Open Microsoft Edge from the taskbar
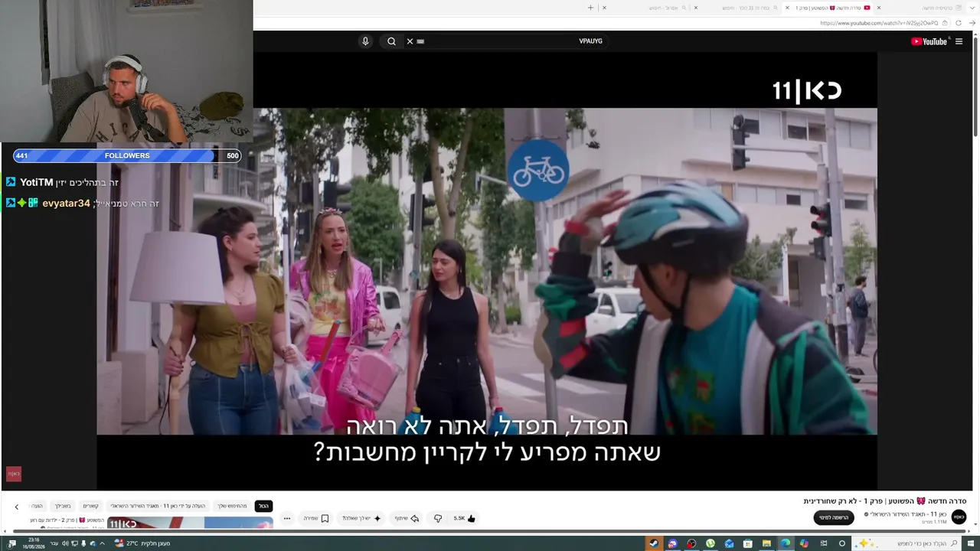Image resolution: width=980 pixels, height=551 pixels. pyautogui.click(x=786, y=543)
